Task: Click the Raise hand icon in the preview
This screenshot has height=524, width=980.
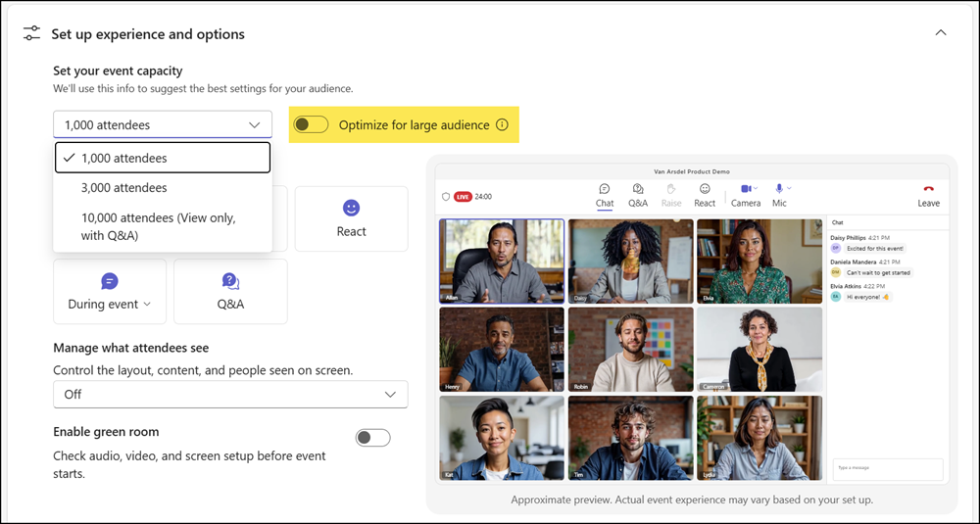Action: coord(671,189)
